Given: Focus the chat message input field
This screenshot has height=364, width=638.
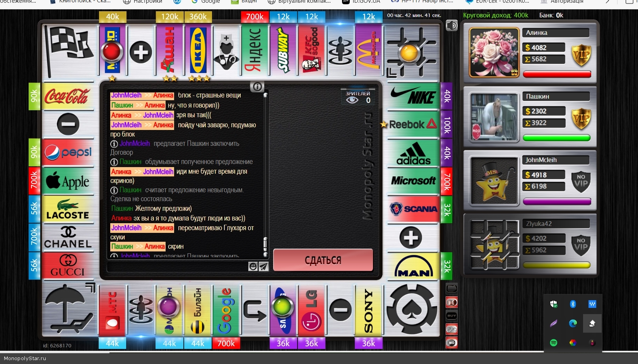Looking at the screenshot, I should point(177,266).
